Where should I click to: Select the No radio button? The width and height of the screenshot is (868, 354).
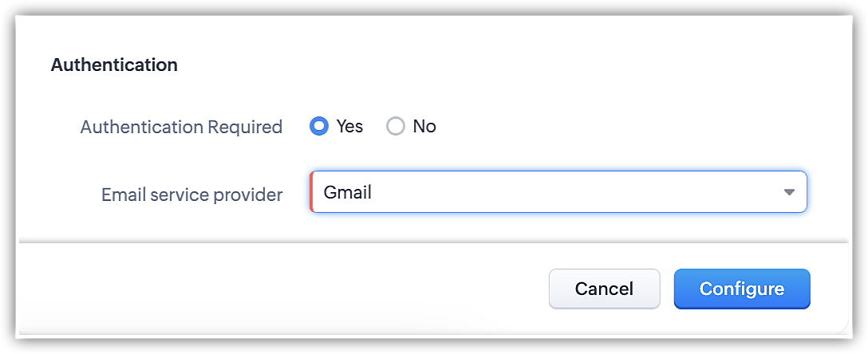(396, 127)
